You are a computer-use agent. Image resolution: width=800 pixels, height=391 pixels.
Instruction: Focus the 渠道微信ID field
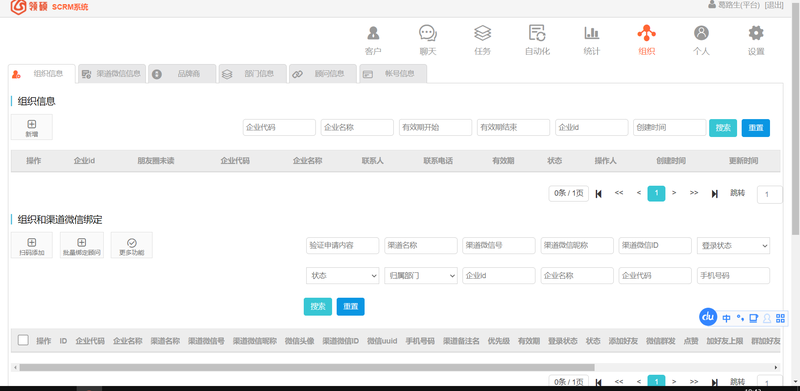pos(655,246)
